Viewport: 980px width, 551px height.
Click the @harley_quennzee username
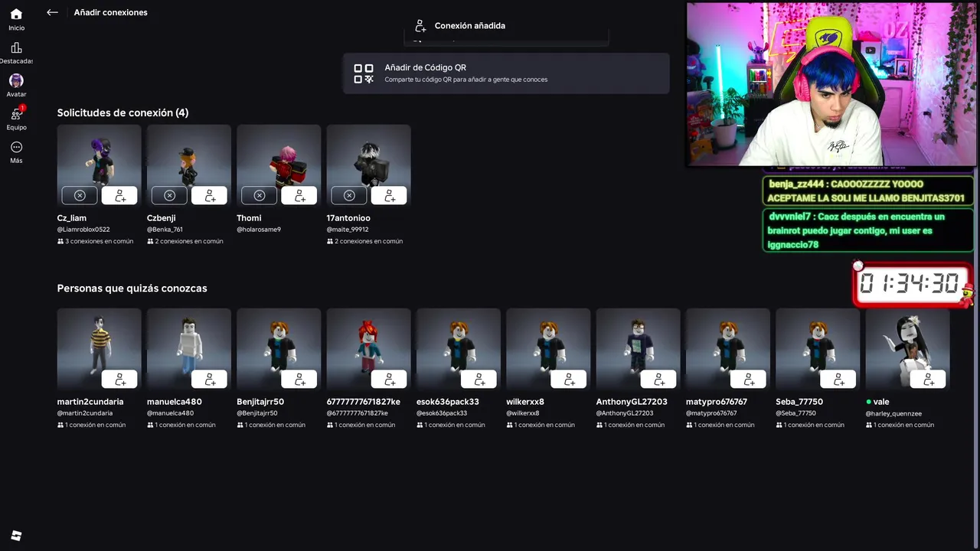click(893, 413)
